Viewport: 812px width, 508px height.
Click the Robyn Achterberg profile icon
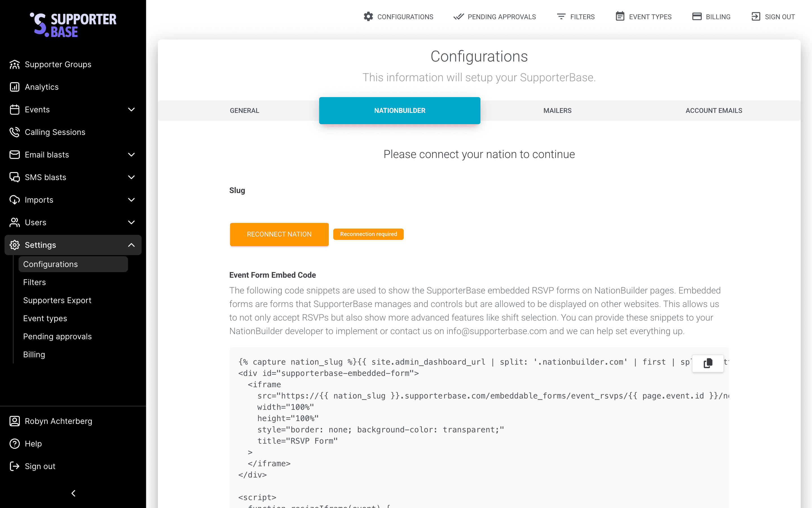14,421
